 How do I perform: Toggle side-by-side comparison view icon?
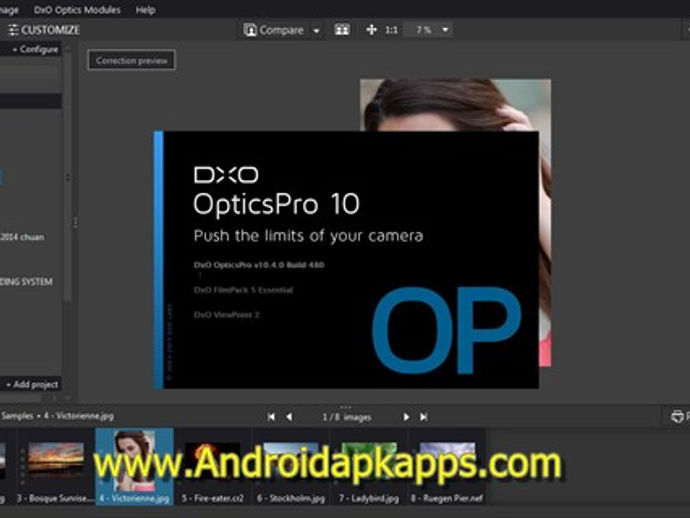click(x=342, y=30)
